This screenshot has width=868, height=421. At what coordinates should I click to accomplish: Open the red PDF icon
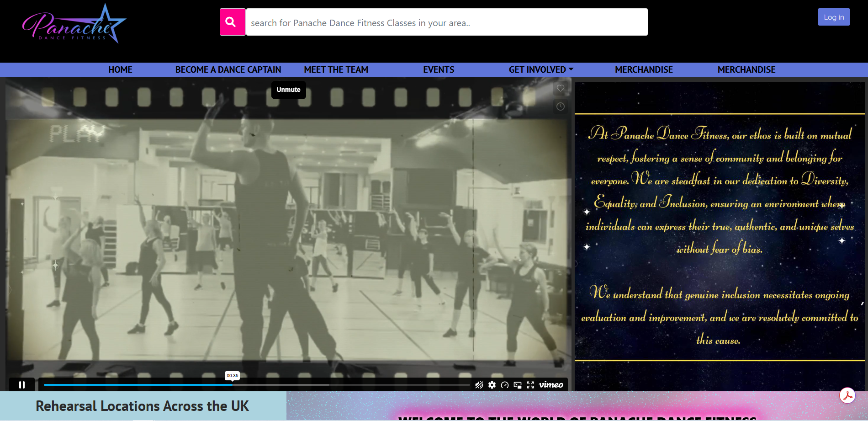[x=847, y=395]
